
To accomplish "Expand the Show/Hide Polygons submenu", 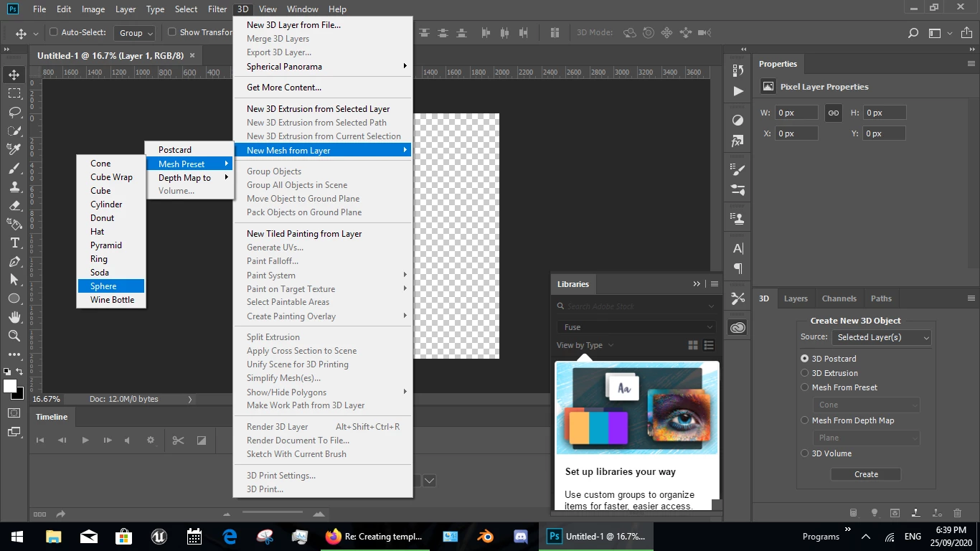I will point(324,392).
